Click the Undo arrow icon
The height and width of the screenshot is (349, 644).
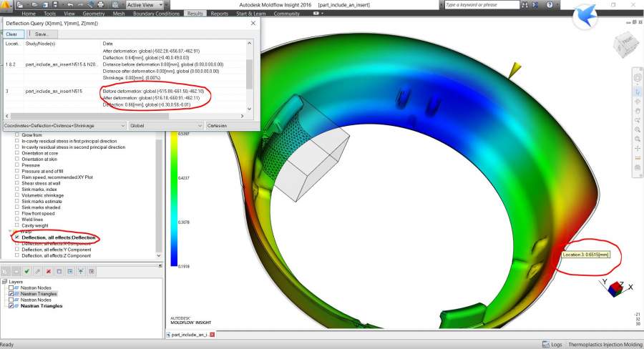point(70,5)
